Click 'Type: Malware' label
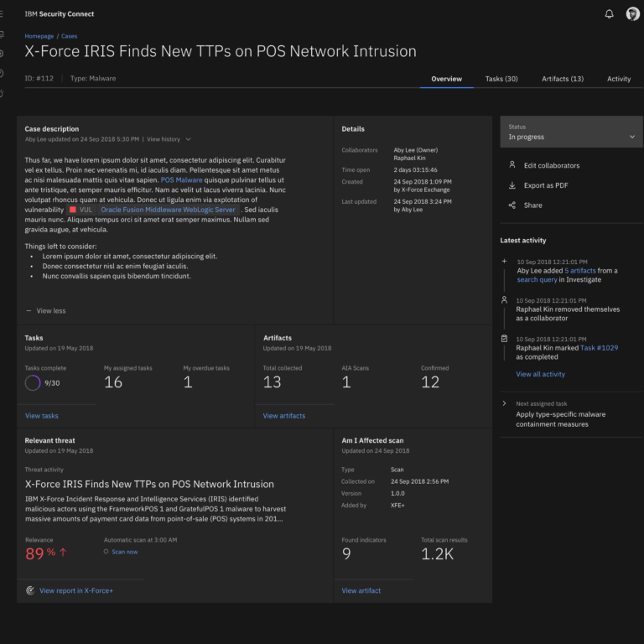The width and height of the screenshot is (644, 644). (93, 79)
